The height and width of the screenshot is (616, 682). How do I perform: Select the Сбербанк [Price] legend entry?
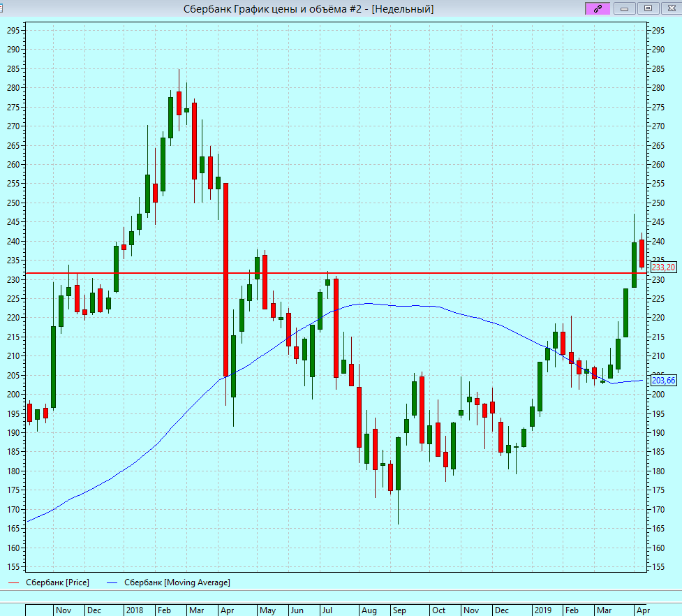point(49,582)
